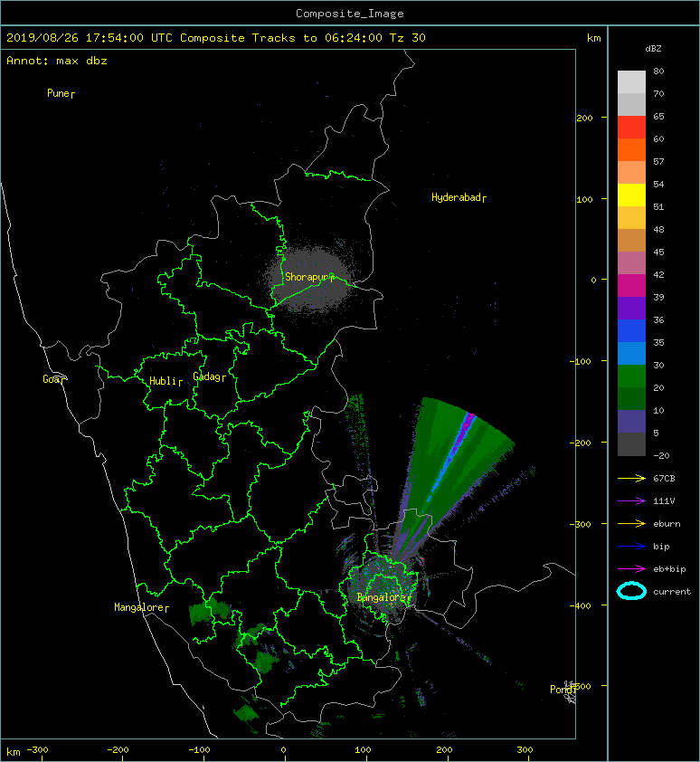Click the '67CB' legend label text
The width and height of the screenshot is (700, 762).
point(664,478)
